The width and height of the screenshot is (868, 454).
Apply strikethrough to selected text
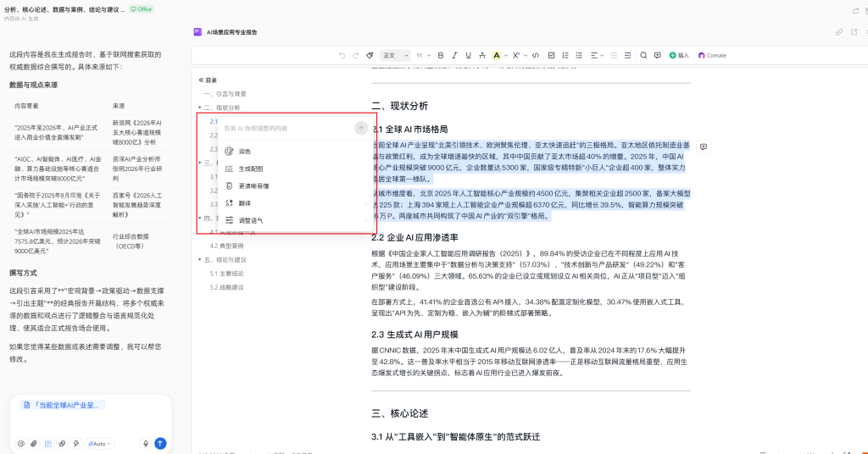482,55
